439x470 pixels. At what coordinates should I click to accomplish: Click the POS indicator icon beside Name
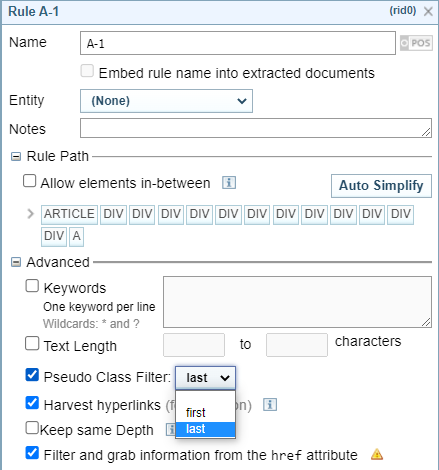pyautogui.click(x=416, y=43)
